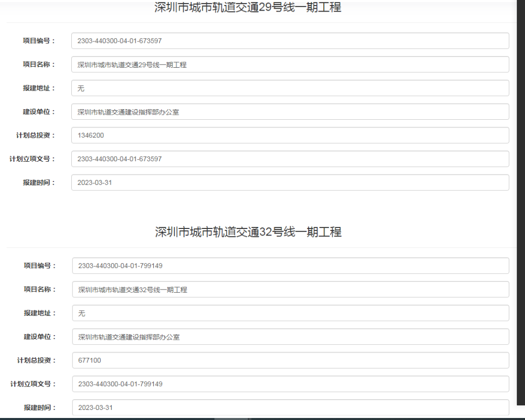Click 计划立项文号 field in the 29号线 section
Image resolution: width=525 pixels, height=420 pixels.
tap(290, 159)
